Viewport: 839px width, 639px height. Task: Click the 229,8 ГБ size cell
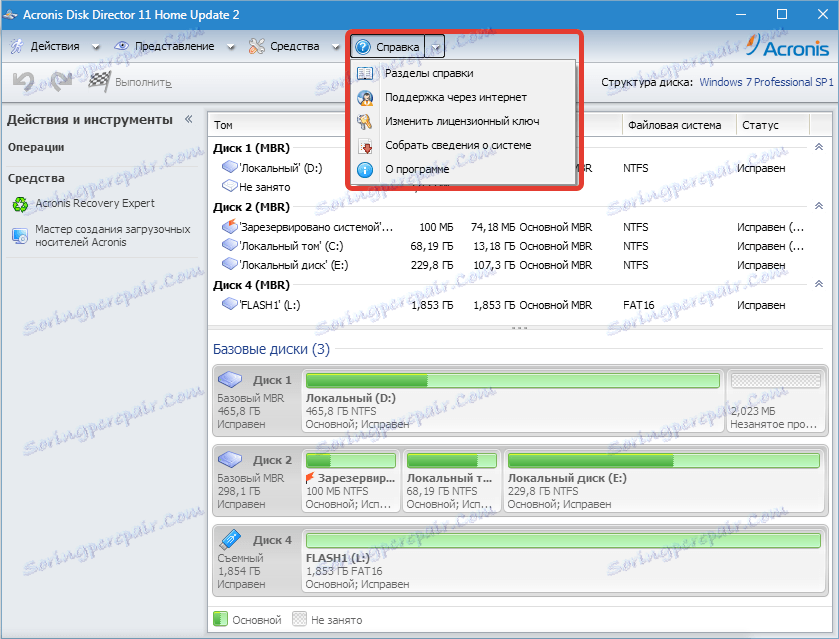[432, 265]
